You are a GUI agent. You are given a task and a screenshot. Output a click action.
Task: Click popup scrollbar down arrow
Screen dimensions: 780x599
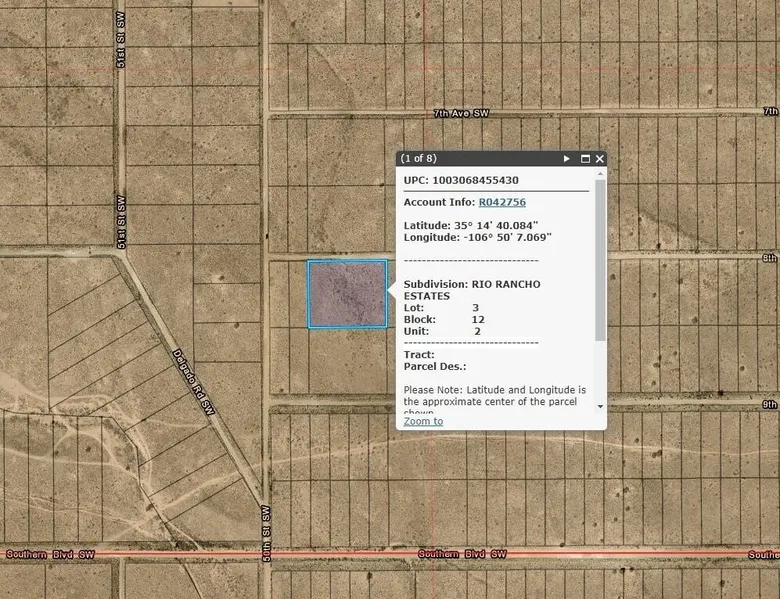pos(600,406)
